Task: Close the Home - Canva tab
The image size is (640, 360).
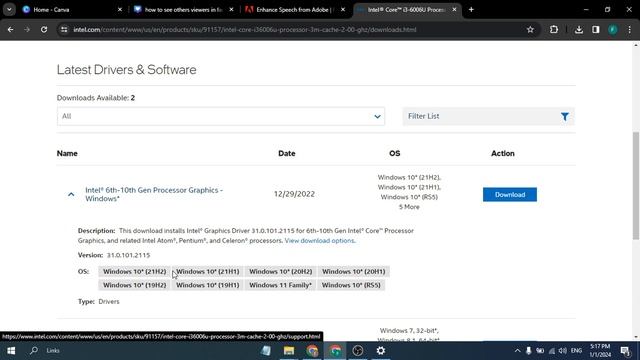Action: [120, 9]
